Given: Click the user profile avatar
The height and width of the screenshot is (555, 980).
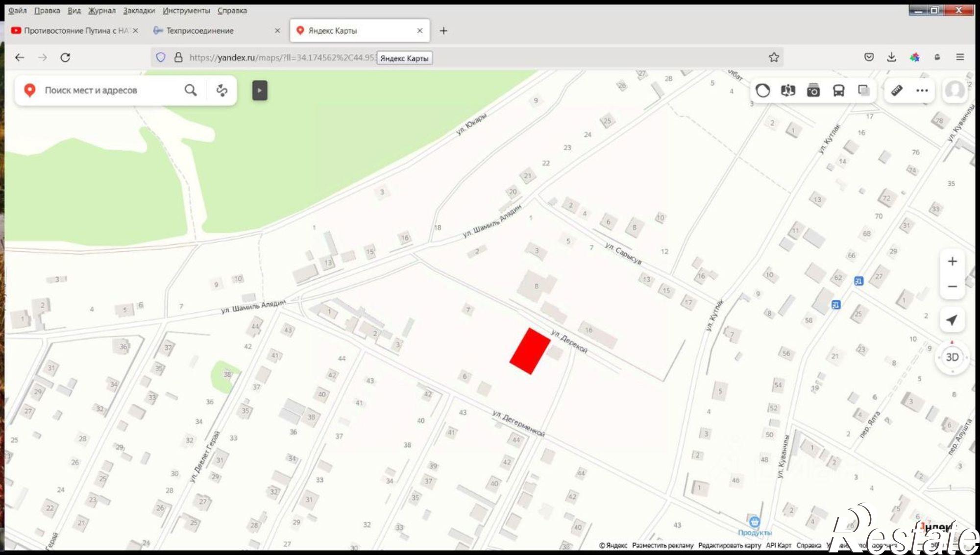Looking at the screenshot, I should coord(955,90).
